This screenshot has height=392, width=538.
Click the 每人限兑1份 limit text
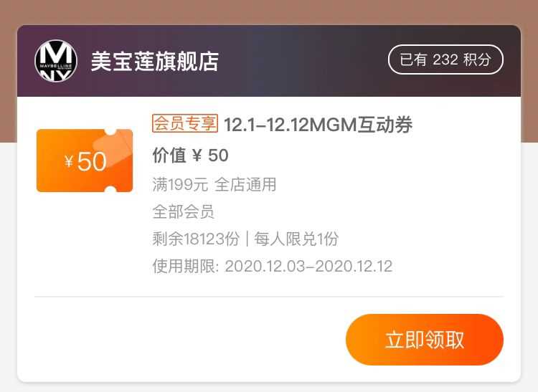(x=296, y=239)
